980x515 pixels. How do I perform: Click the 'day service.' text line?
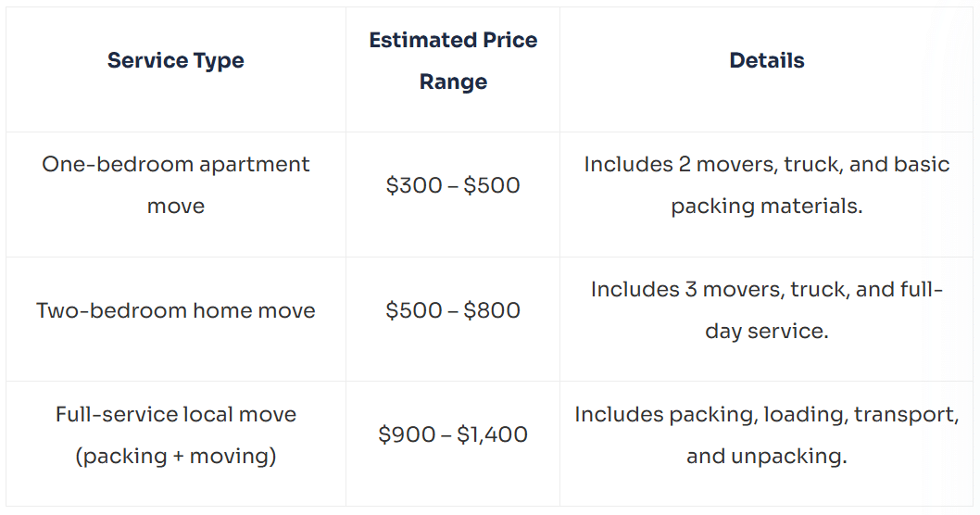point(767,332)
